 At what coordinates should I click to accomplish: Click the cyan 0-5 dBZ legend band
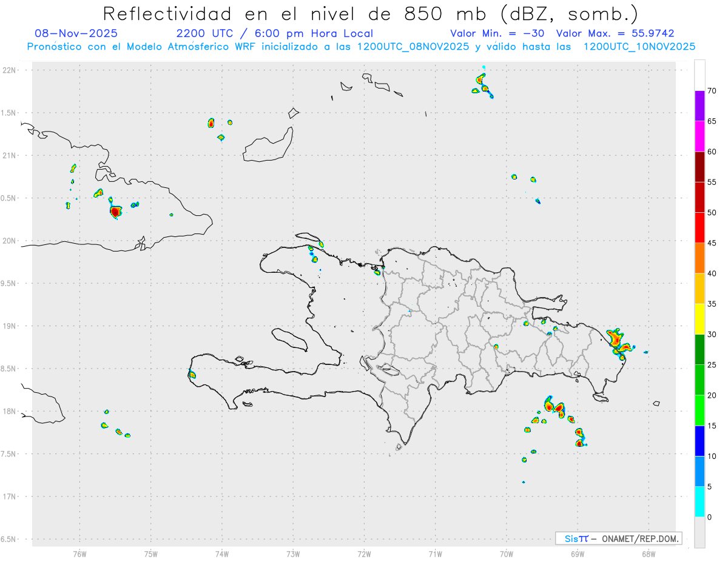[699, 502]
